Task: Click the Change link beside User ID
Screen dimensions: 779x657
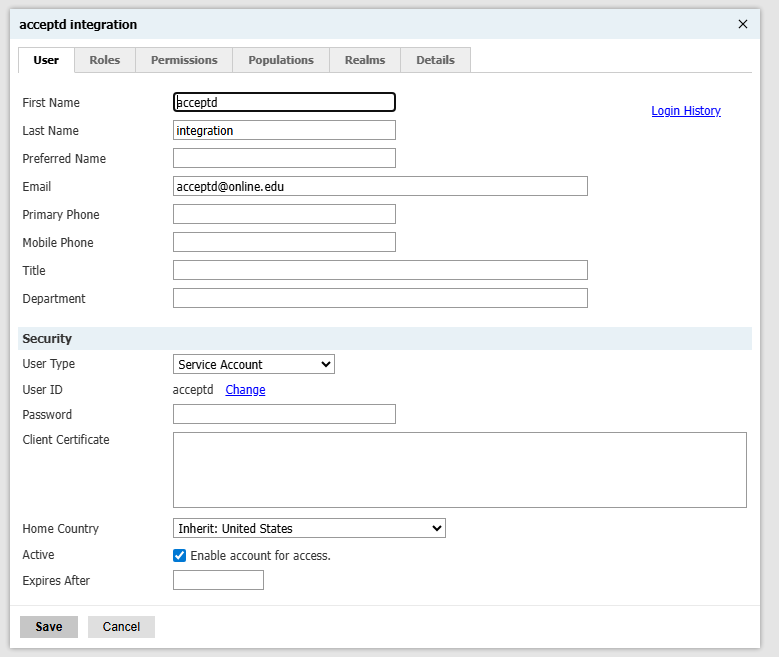Action: pos(245,390)
